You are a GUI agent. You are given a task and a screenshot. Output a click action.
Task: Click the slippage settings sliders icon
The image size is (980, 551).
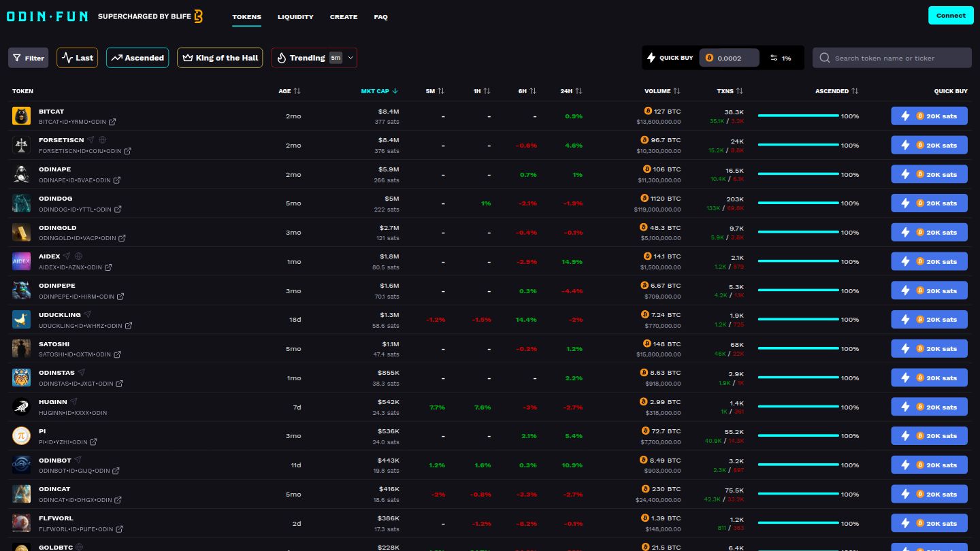pos(774,58)
